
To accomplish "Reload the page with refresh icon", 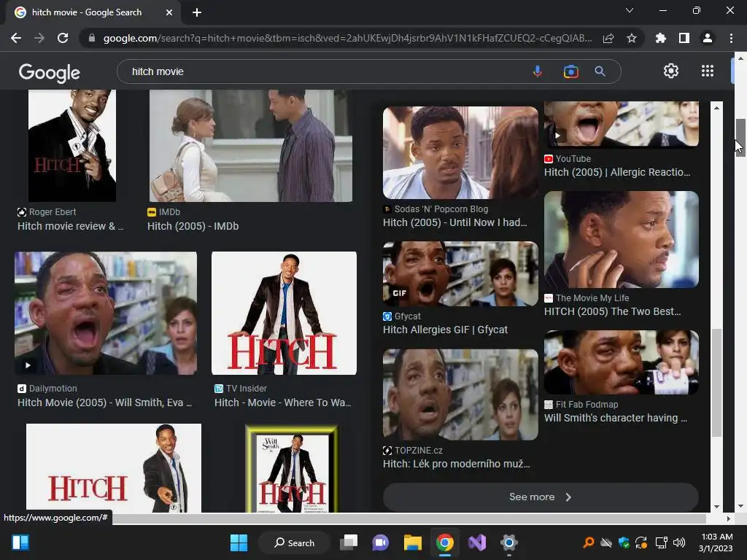I will [63, 38].
